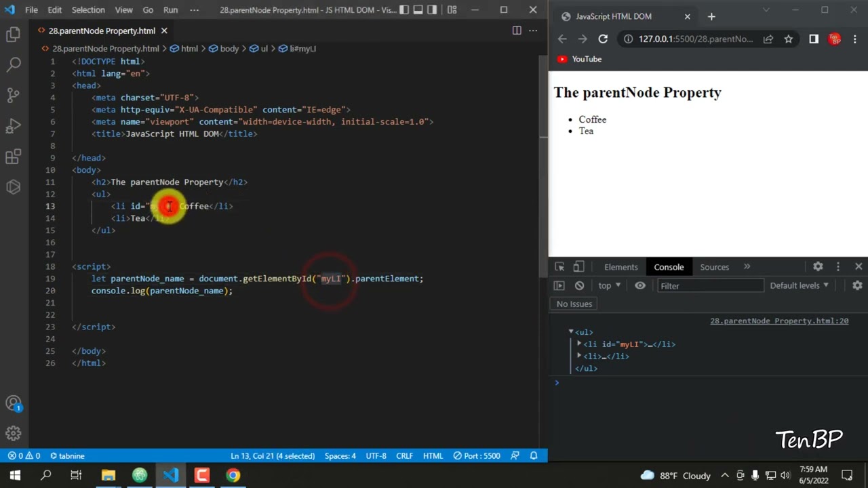Toggle the bottom panel in VS Code title bar
868x488 pixels.
point(418,10)
